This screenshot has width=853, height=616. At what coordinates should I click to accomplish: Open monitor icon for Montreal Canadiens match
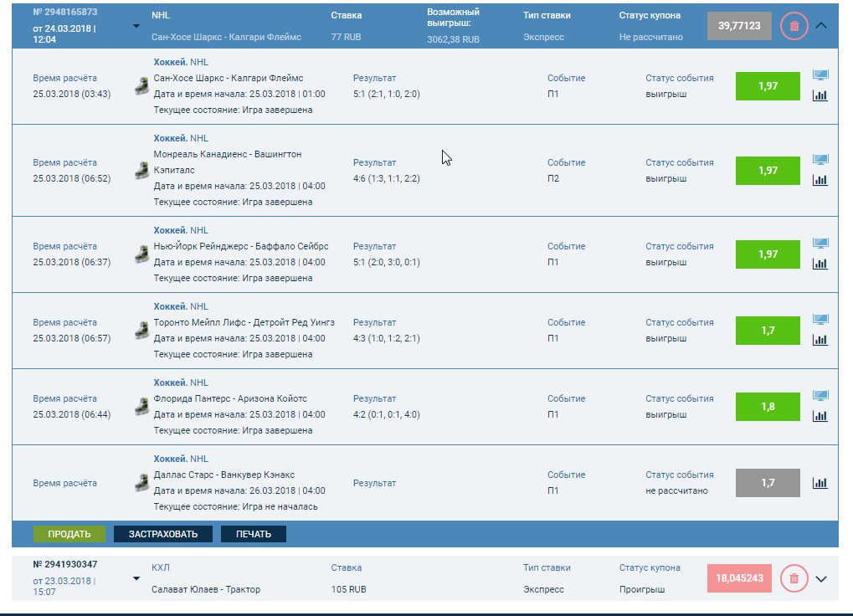(820, 160)
